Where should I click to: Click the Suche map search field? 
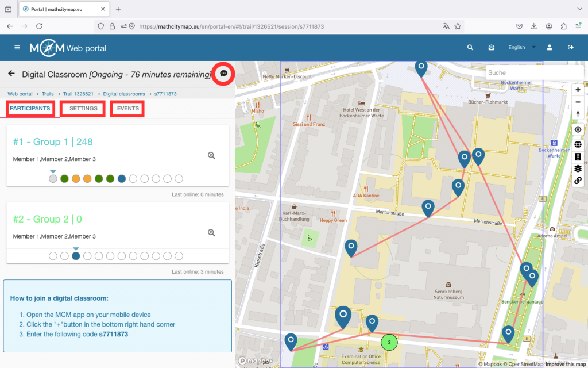click(x=525, y=73)
